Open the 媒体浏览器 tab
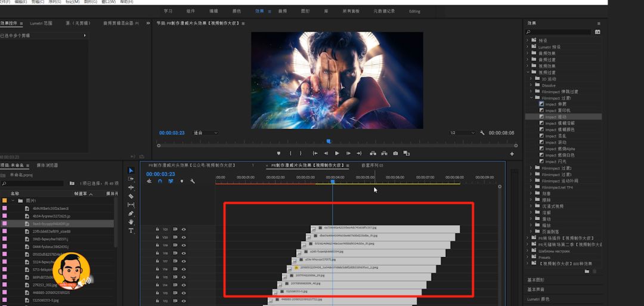Screen dimensions: 644x306 [x=47, y=166]
